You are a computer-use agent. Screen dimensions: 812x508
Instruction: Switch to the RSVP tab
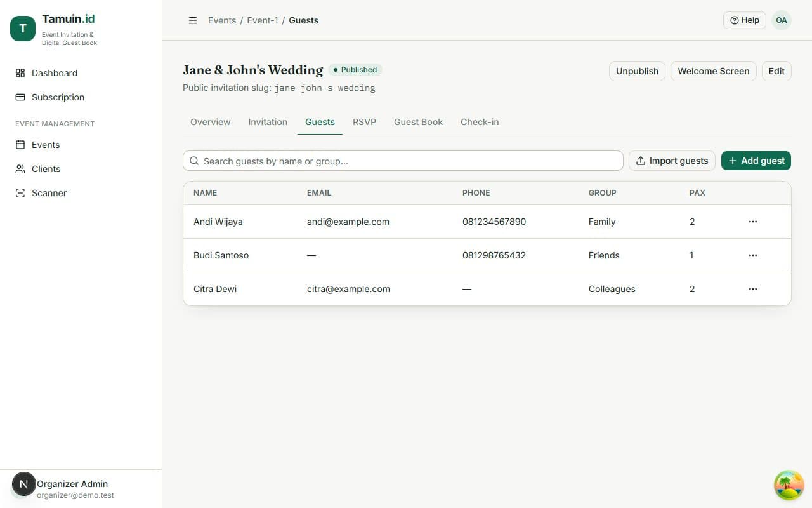[x=364, y=122]
